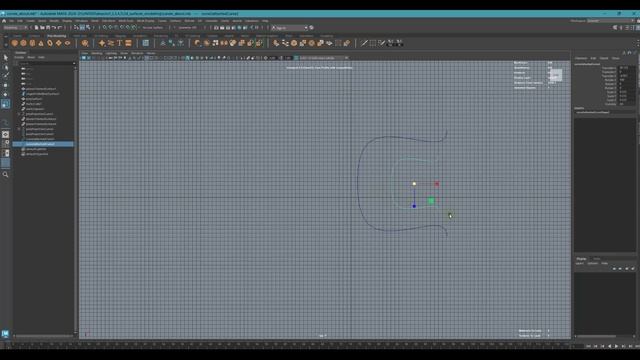Viewport: 640px width, 360px height.
Task: Create a polygon cylinder from the shelf
Action: [32, 43]
